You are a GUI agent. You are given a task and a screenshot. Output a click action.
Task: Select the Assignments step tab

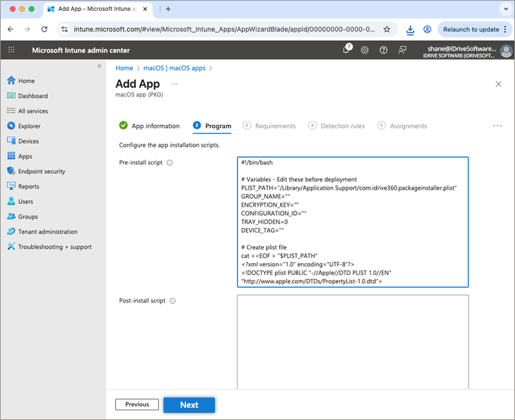coord(402,126)
